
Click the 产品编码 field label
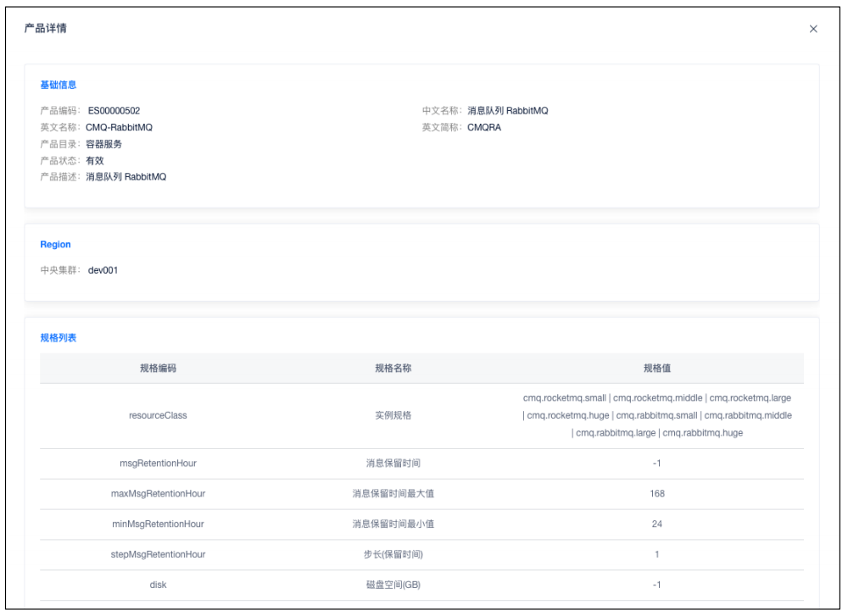pos(59,111)
